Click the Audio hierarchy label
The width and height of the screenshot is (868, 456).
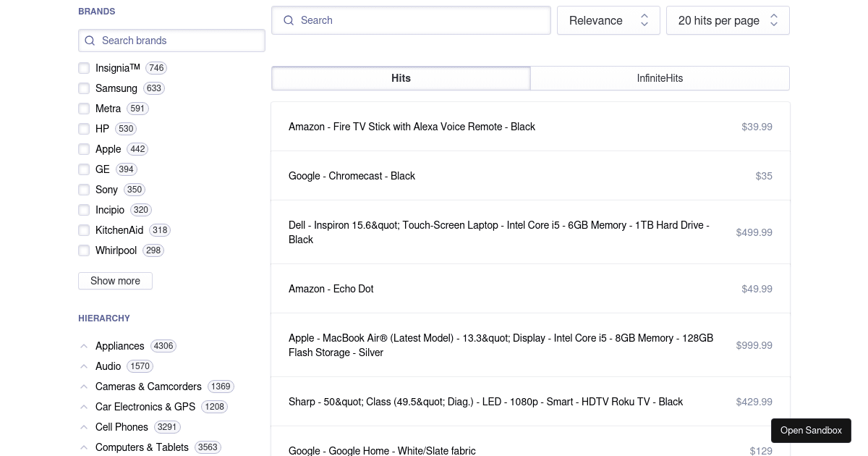[x=109, y=366]
